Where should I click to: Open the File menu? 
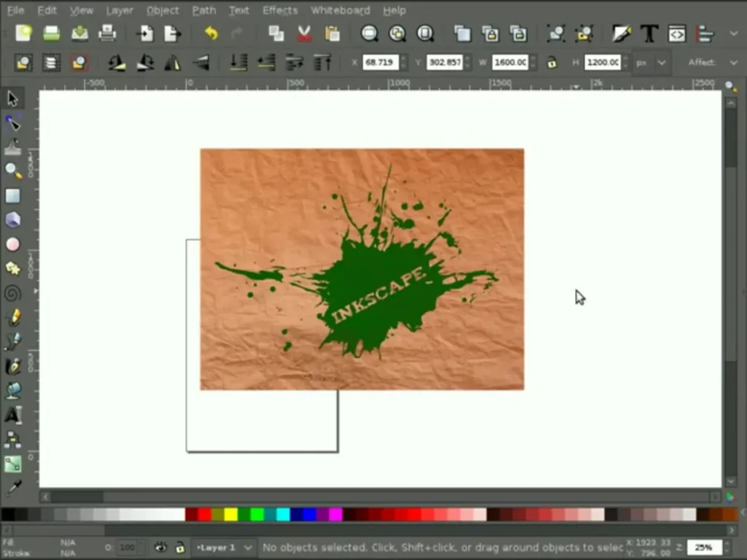(x=16, y=10)
